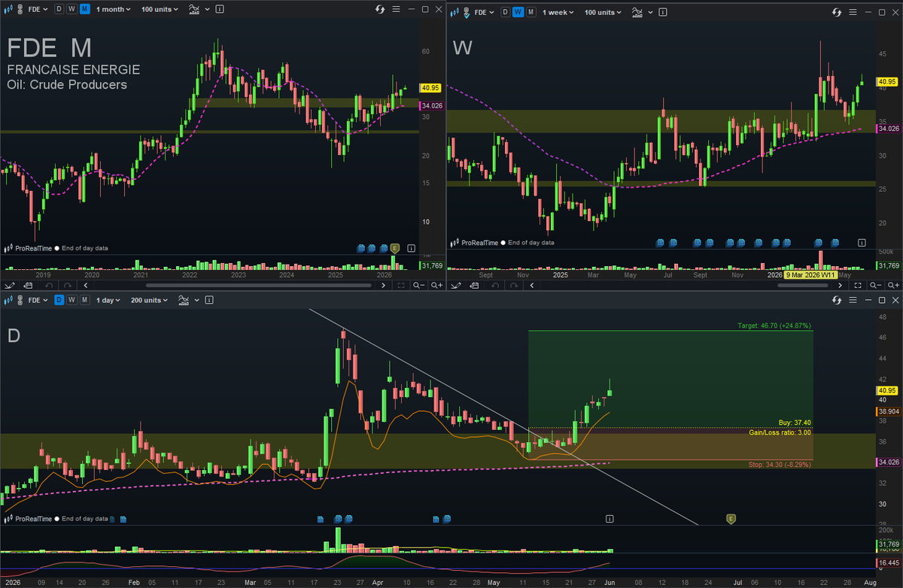The width and height of the screenshot is (903, 588).
Task: Select M timeframe toggle in monthly chart
Action: coord(84,9)
